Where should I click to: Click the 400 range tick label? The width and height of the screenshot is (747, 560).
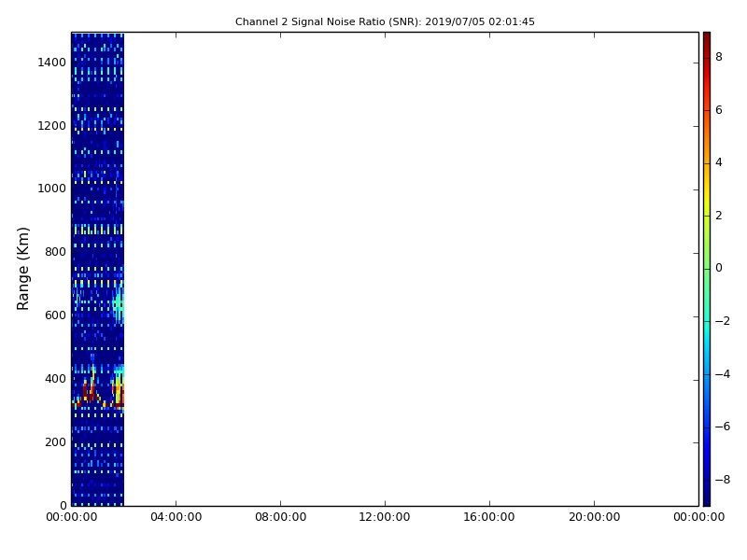[55, 379]
